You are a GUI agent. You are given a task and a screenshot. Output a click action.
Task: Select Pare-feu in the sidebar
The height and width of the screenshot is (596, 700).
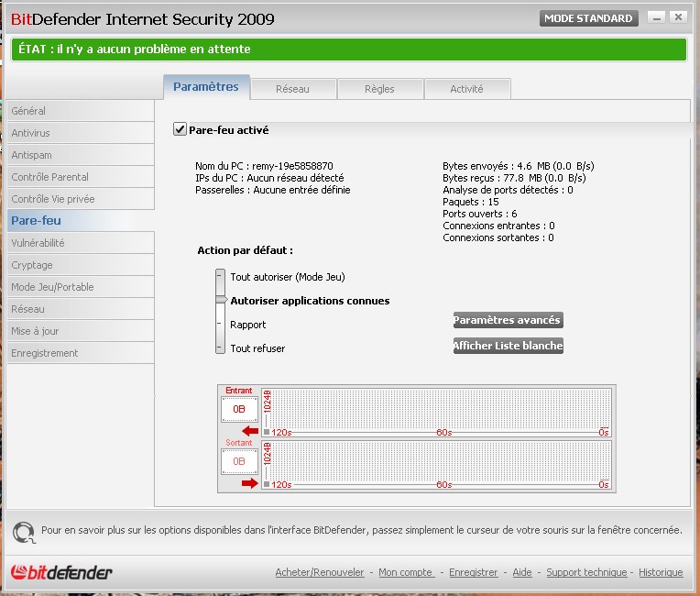pos(81,221)
